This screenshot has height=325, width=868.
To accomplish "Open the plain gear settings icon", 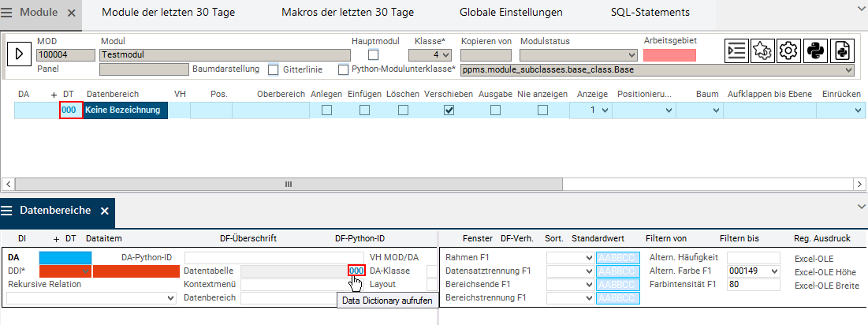I will 788,50.
